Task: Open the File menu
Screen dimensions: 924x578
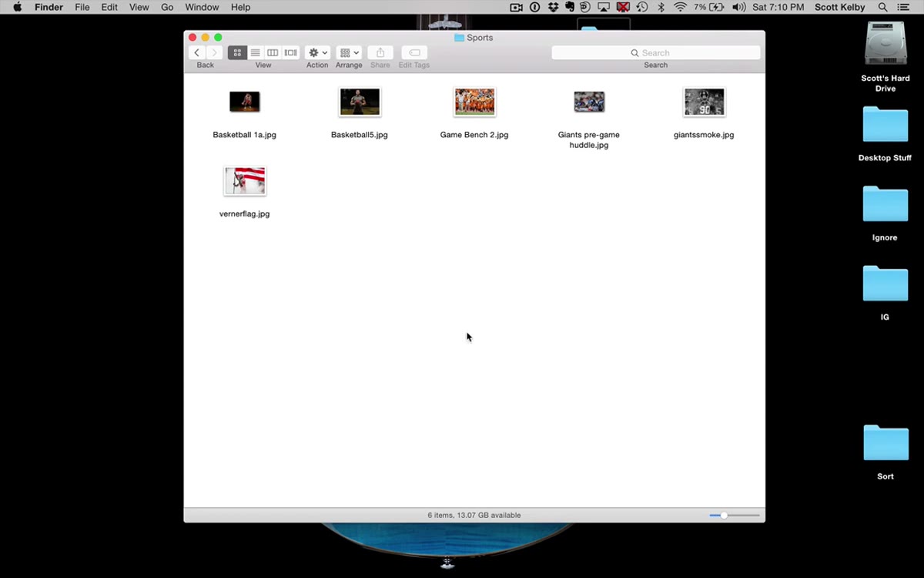Action: pyautogui.click(x=82, y=7)
